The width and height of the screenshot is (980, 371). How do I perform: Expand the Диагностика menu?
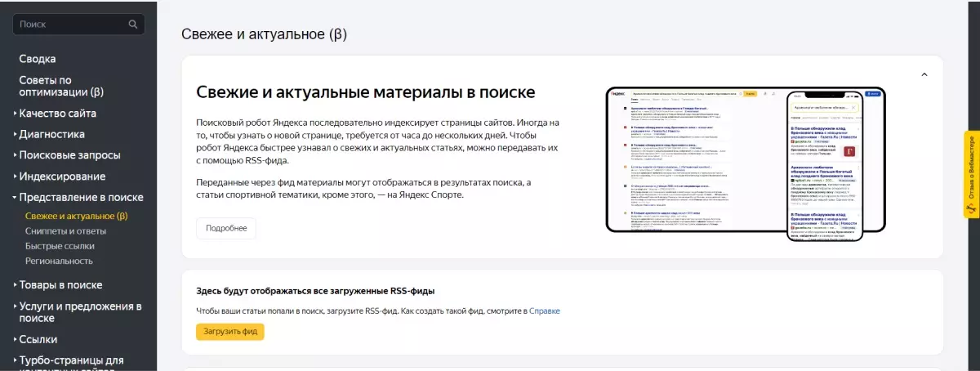51,134
